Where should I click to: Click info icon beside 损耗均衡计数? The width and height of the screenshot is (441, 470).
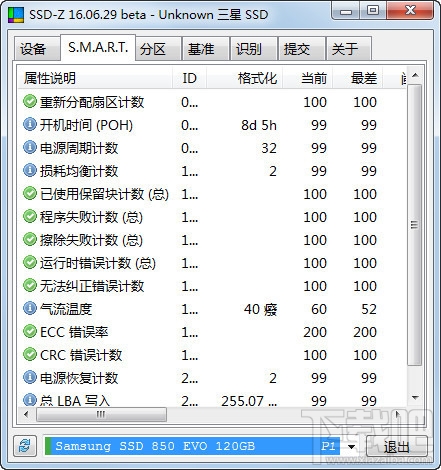pyautogui.click(x=30, y=170)
